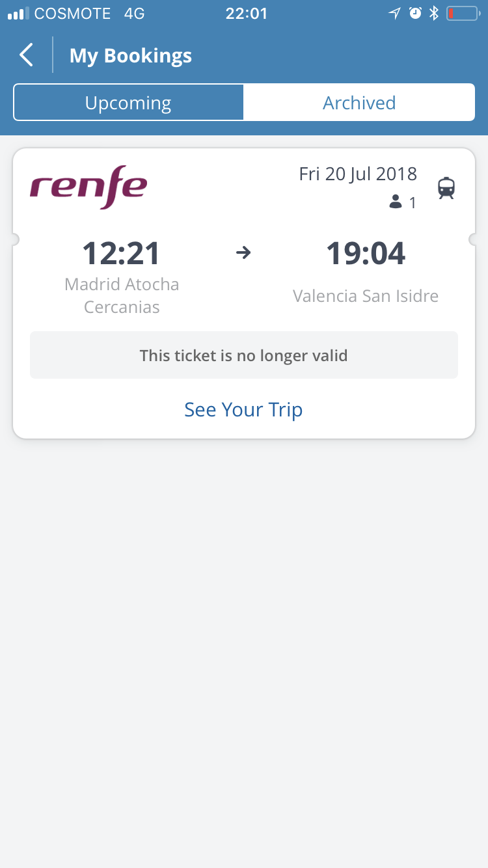The width and height of the screenshot is (488, 868).
Task: Tap the 'This ticket is no longer valid' banner
Action: coord(243,355)
